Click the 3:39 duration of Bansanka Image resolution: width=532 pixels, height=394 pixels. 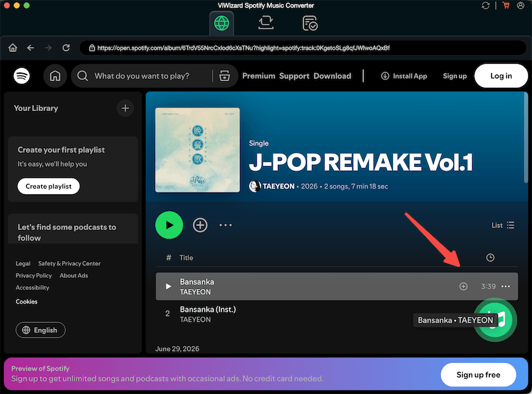(488, 286)
